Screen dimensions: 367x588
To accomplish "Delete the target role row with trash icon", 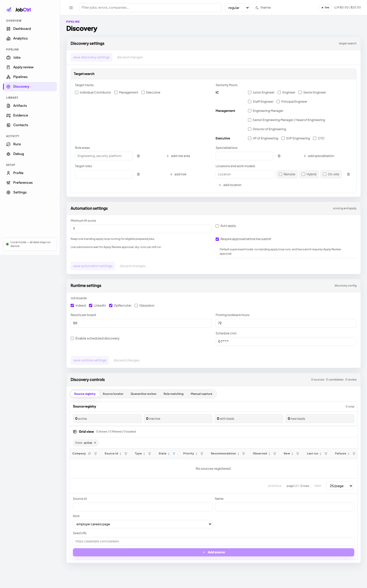I will tap(138, 174).
